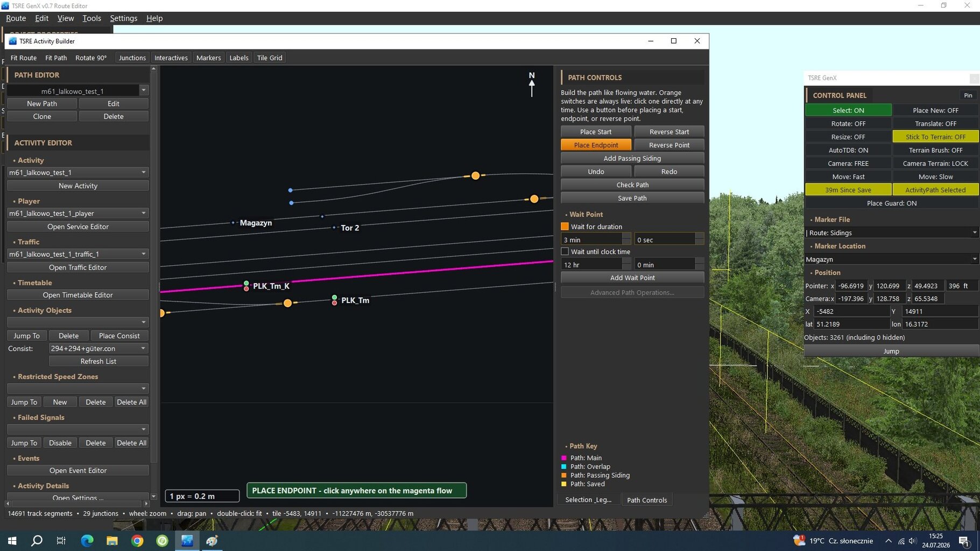980x551 pixels.
Task: Click the latitude 51.2189 input field
Action: pos(852,324)
